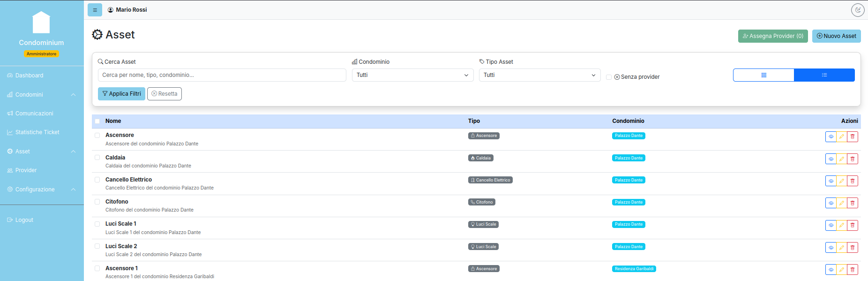View details of Luci Scale 2
This screenshot has width=868, height=281.
(831, 248)
